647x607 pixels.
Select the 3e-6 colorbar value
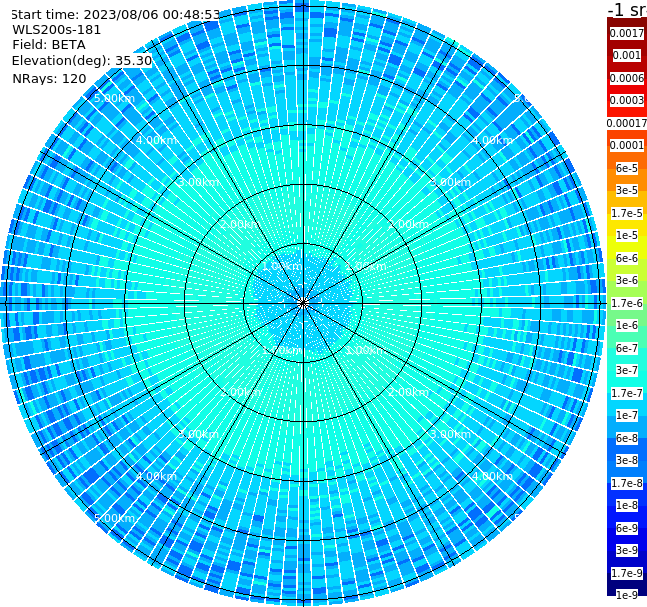627,280
